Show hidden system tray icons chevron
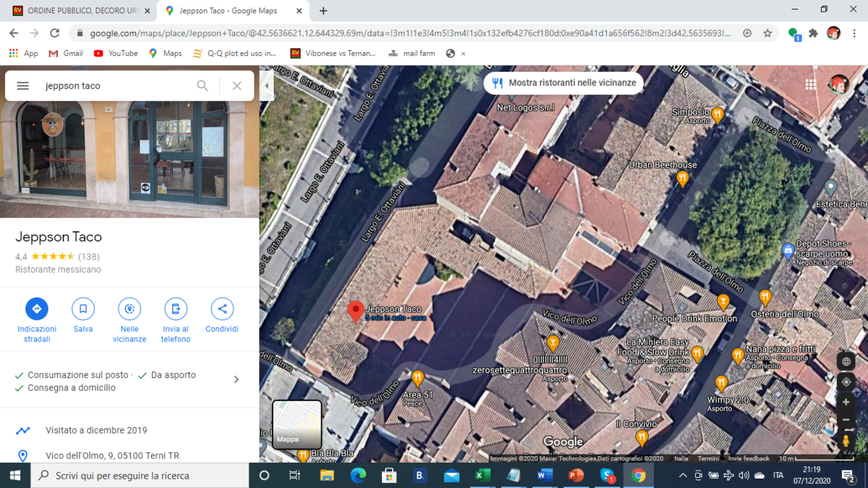 click(682, 476)
